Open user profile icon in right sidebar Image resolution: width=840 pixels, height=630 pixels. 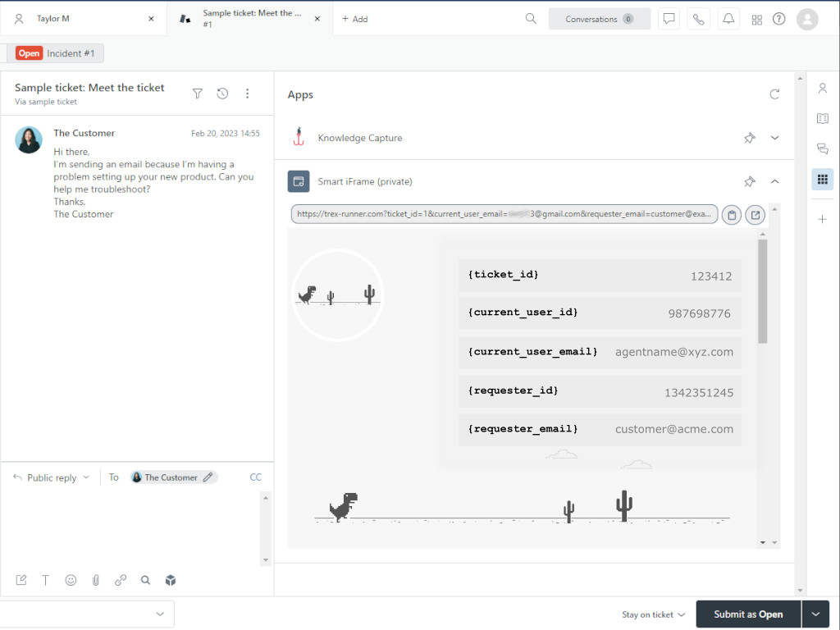click(822, 88)
